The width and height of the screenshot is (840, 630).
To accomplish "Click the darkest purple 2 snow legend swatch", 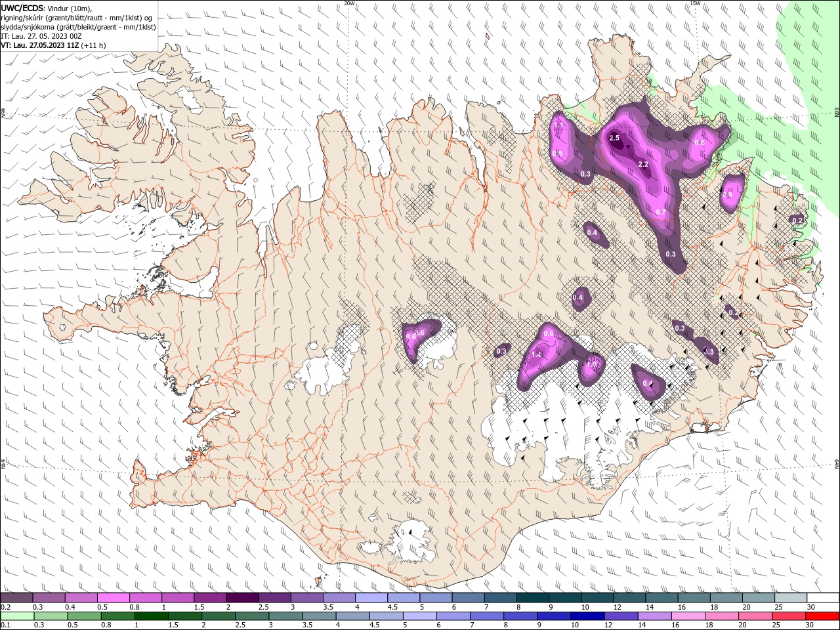I will (x=242, y=598).
